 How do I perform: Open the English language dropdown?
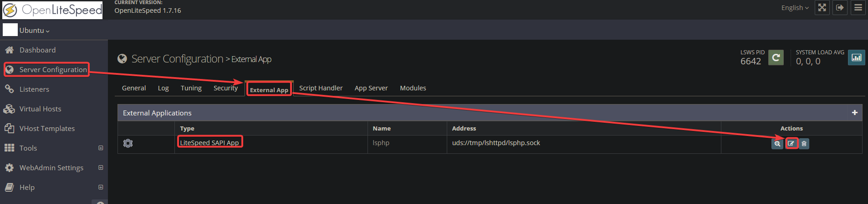(795, 8)
